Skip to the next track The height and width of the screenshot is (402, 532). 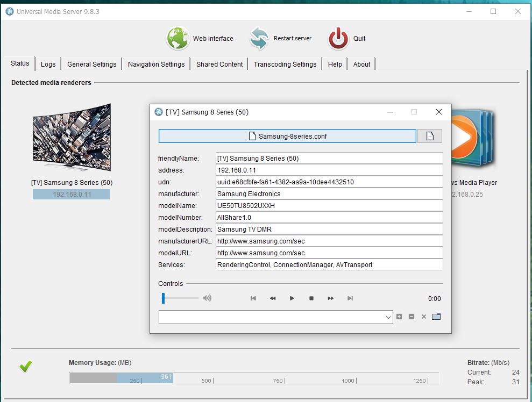point(350,298)
